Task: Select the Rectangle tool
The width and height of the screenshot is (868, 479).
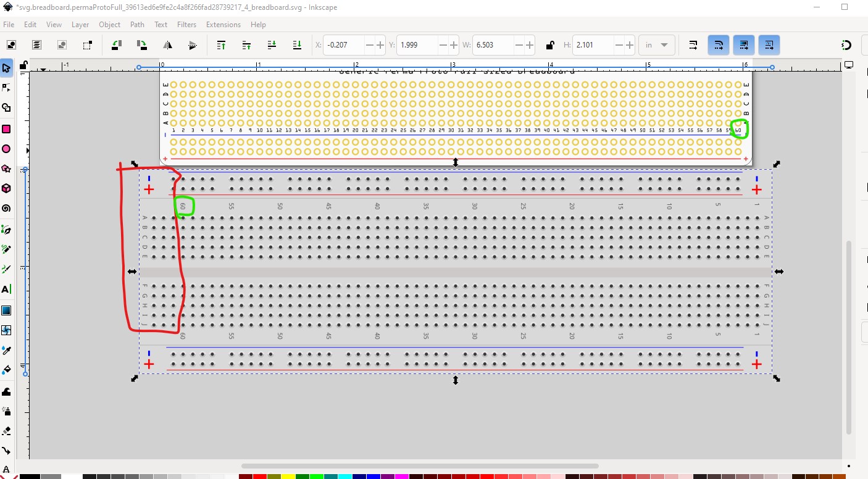Action: [x=6, y=128]
